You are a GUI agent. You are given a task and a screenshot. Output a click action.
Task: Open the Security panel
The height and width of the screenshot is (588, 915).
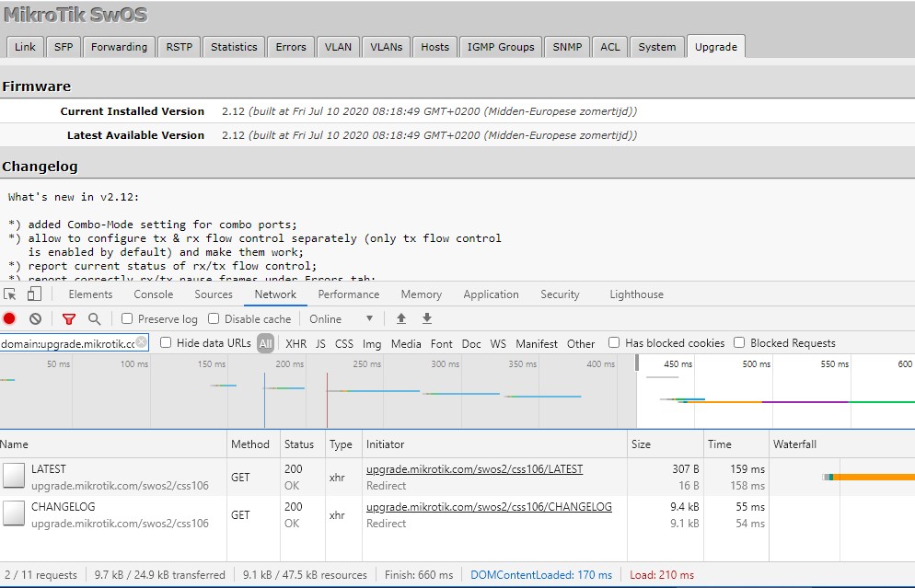561,294
